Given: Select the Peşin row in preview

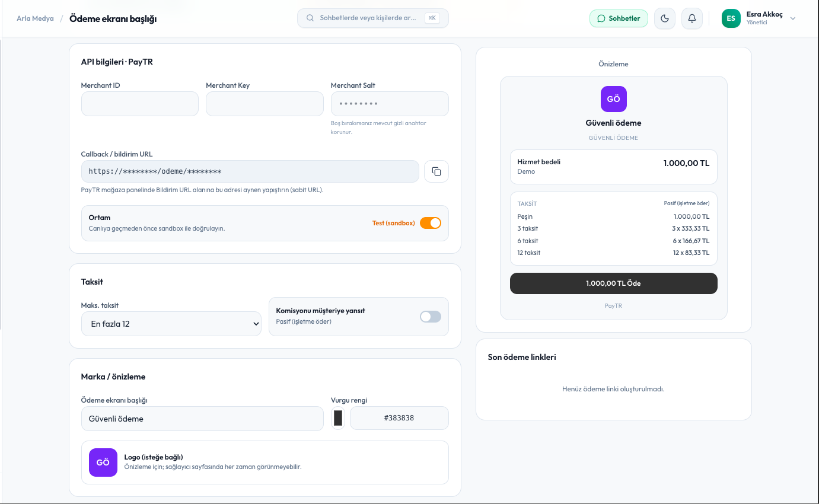Looking at the screenshot, I should [614, 216].
